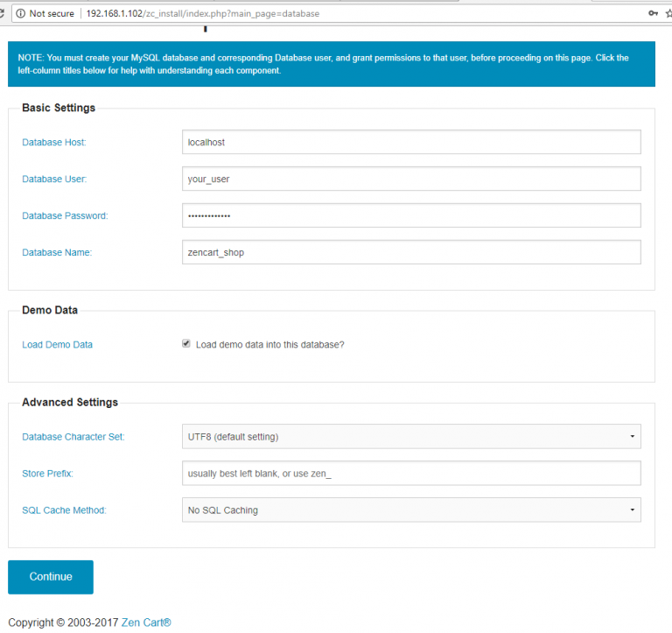The image size is (672, 633).
Task: Click the saved password key icon
Action: click(652, 14)
